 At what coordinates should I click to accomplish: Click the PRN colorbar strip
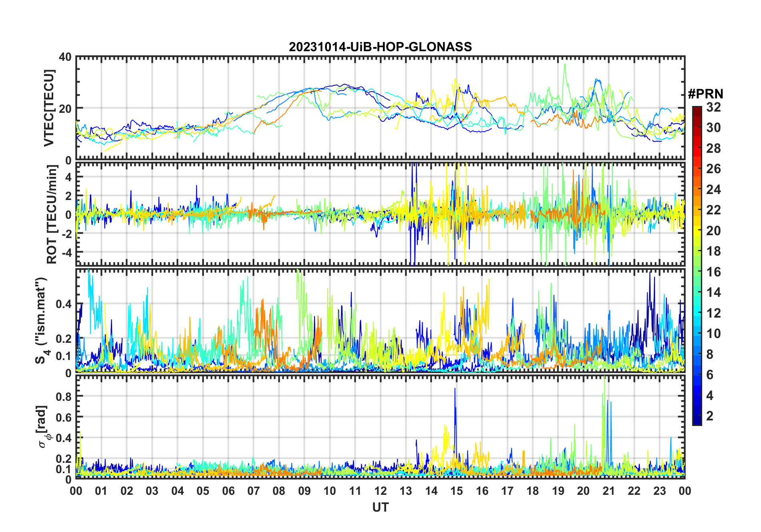coord(697,266)
